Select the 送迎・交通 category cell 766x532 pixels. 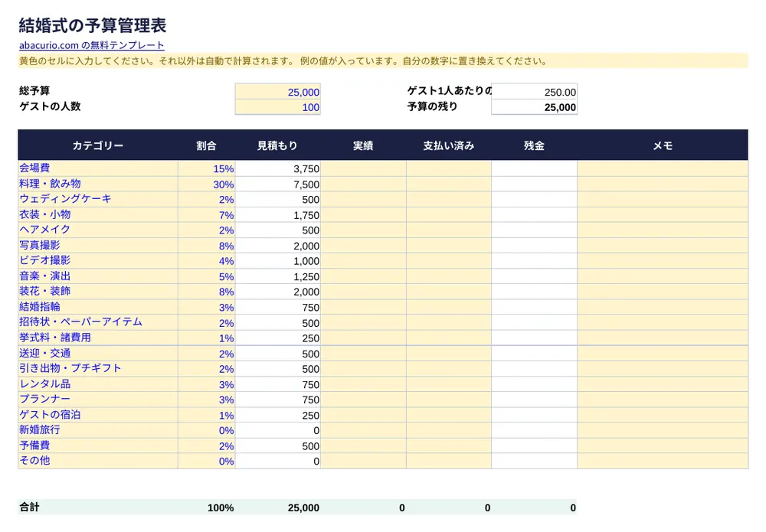pyautogui.click(x=98, y=354)
